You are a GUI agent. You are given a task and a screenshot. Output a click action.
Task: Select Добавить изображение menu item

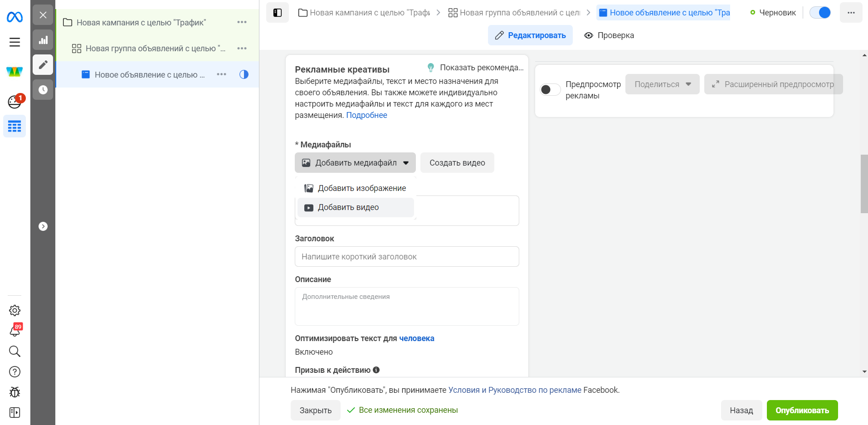click(356, 188)
